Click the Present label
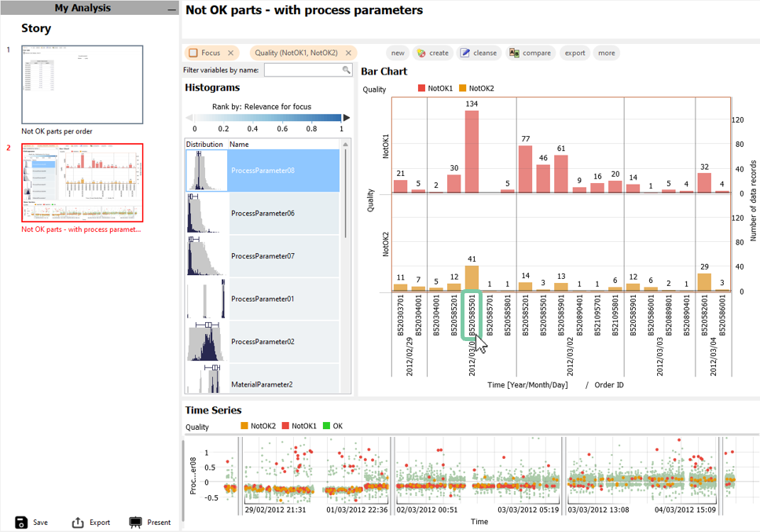The width and height of the screenshot is (760, 532). coord(159,523)
